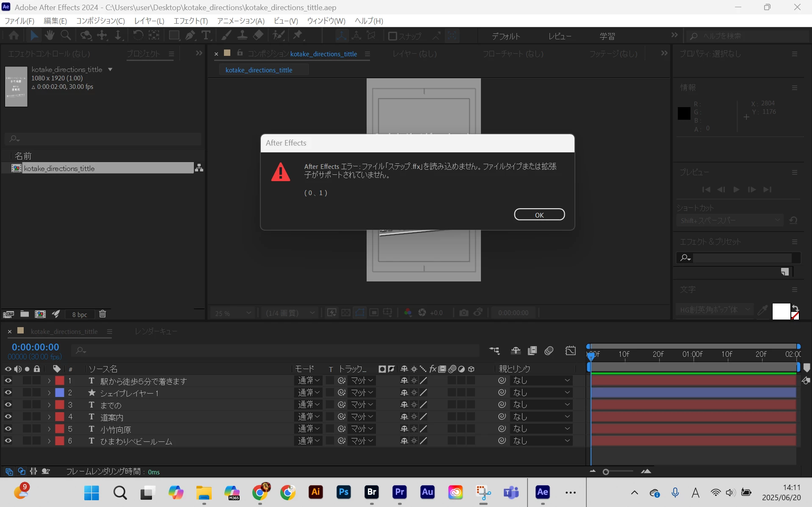Open the レイヤー(L) menu
This screenshot has width=812, height=507.
point(149,21)
